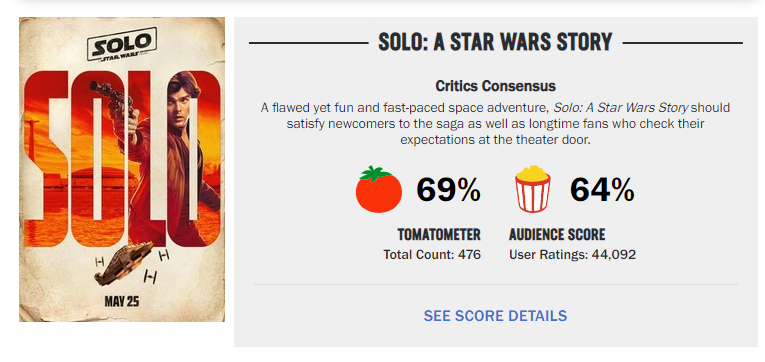Select the User Ratings: 44,092 text

[x=572, y=255]
